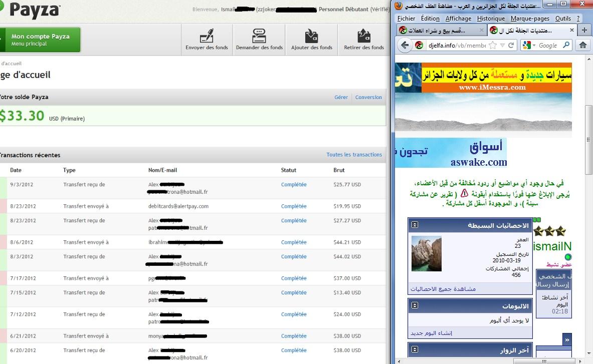Click Firefox back arrow button
Viewport: 593px width, 364px height.
pyautogui.click(x=405, y=45)
